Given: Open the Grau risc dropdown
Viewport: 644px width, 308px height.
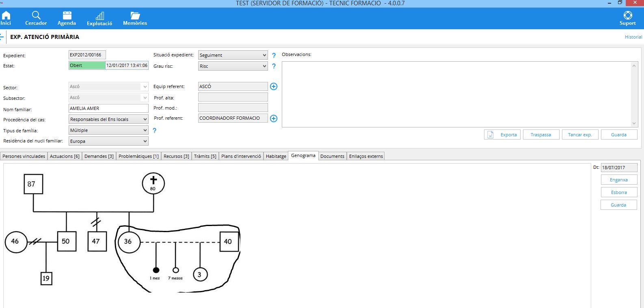Looking at the screenshot, I should pos(264,66).
